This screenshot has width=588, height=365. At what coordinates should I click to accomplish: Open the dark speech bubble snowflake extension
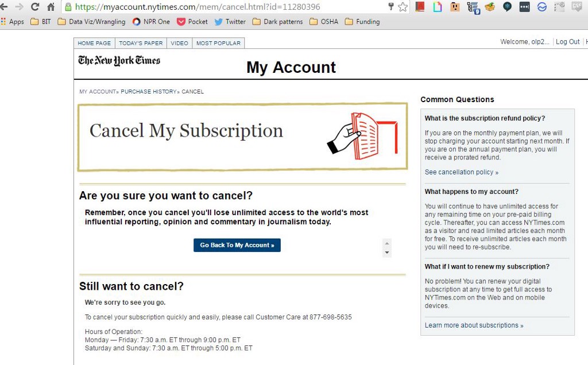click(507, 7)
